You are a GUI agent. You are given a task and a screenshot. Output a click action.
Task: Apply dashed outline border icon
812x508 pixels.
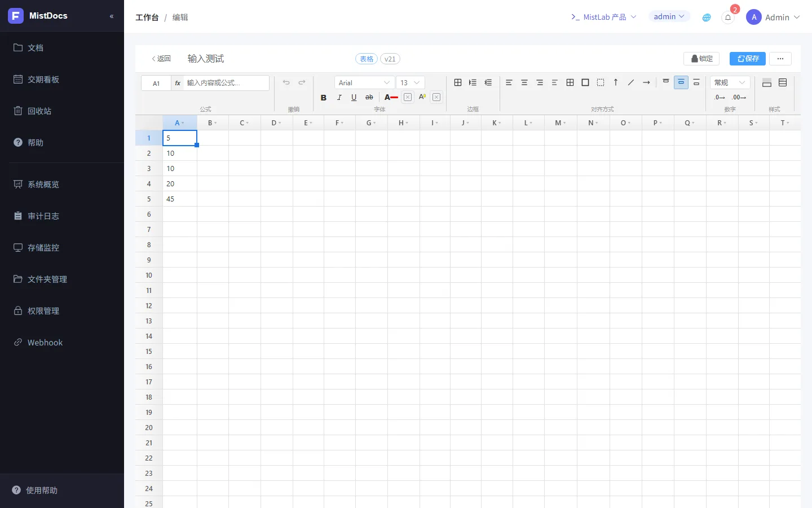pyautogui.click(x=601, y=82)
